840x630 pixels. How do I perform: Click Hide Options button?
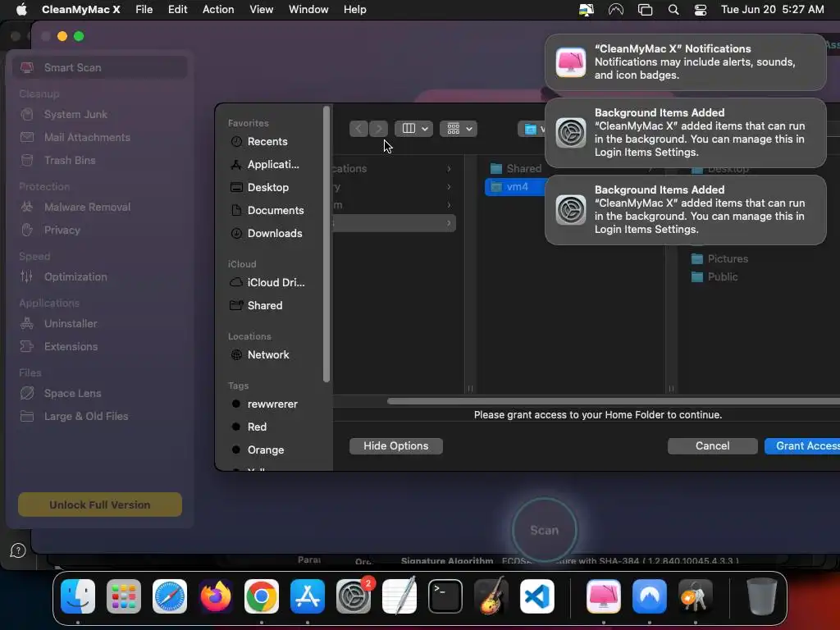396,445
